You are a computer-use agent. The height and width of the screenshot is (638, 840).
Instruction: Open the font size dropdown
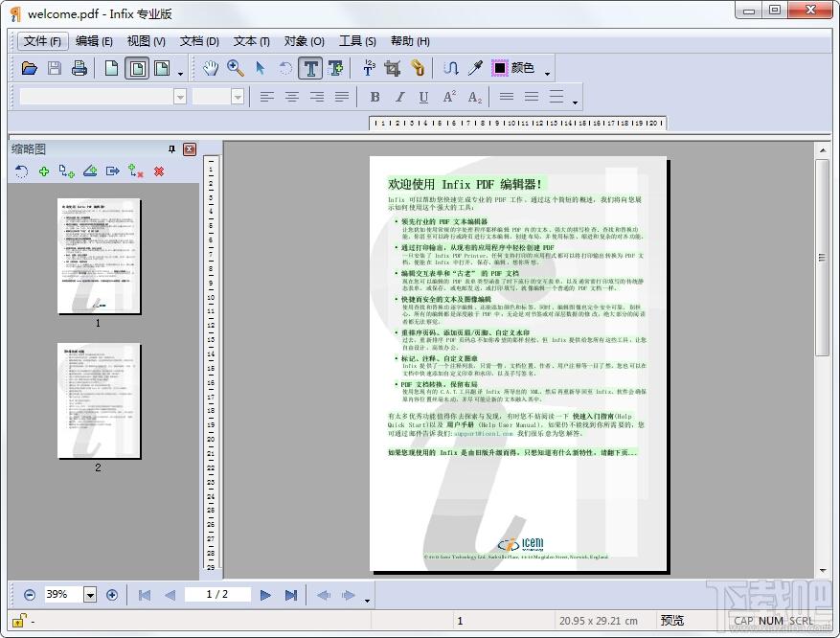tap(238, 97)
